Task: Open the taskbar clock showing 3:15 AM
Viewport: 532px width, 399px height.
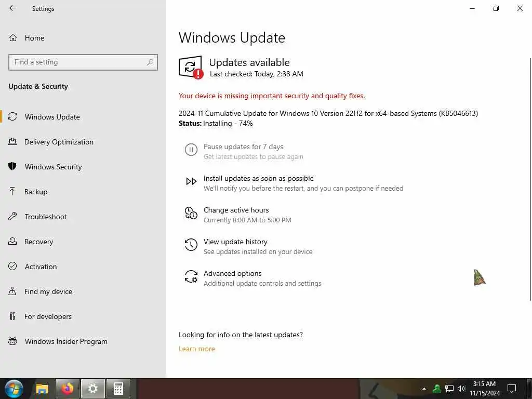Action: point(485,389)
